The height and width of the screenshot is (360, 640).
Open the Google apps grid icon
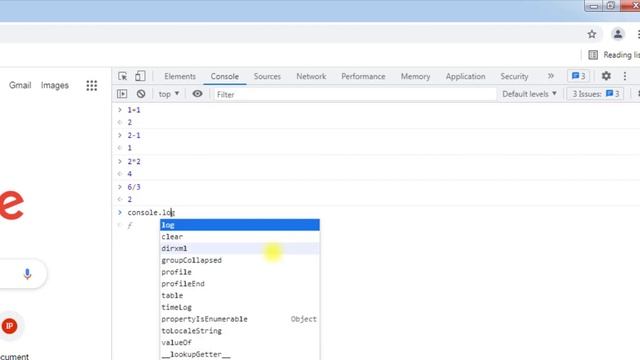92,85
